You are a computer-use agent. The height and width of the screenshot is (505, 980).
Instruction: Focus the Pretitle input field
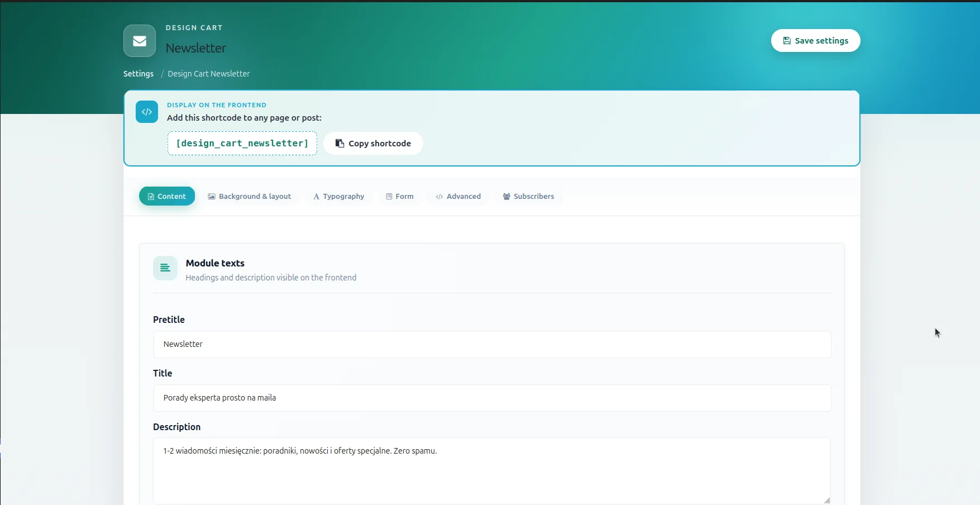(492, 344)
